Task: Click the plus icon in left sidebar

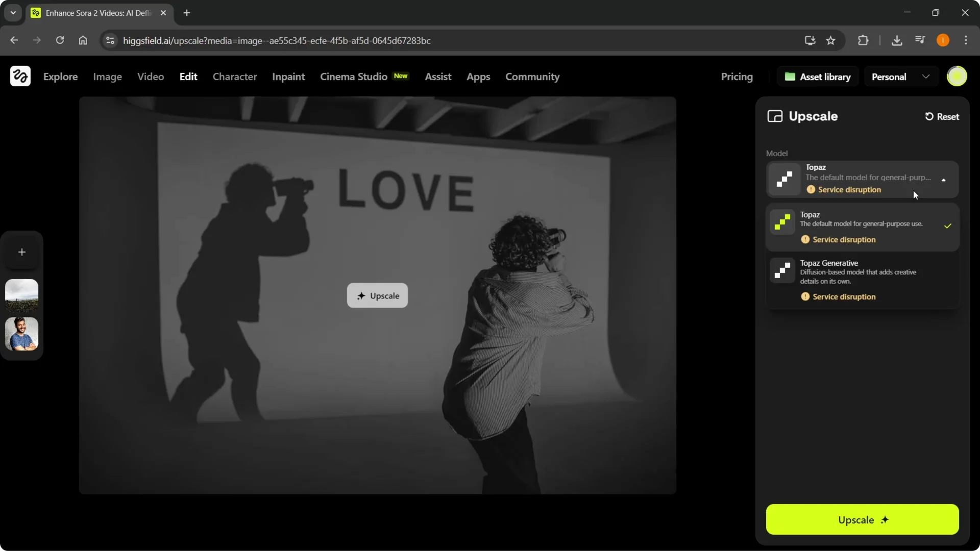Action: coord(22,252)
